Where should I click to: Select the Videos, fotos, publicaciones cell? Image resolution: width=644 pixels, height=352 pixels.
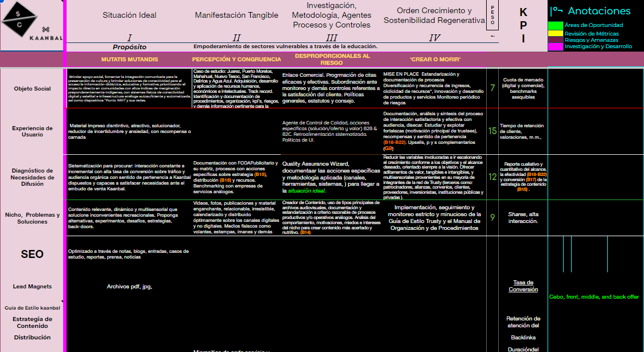(x=236, y=218)
